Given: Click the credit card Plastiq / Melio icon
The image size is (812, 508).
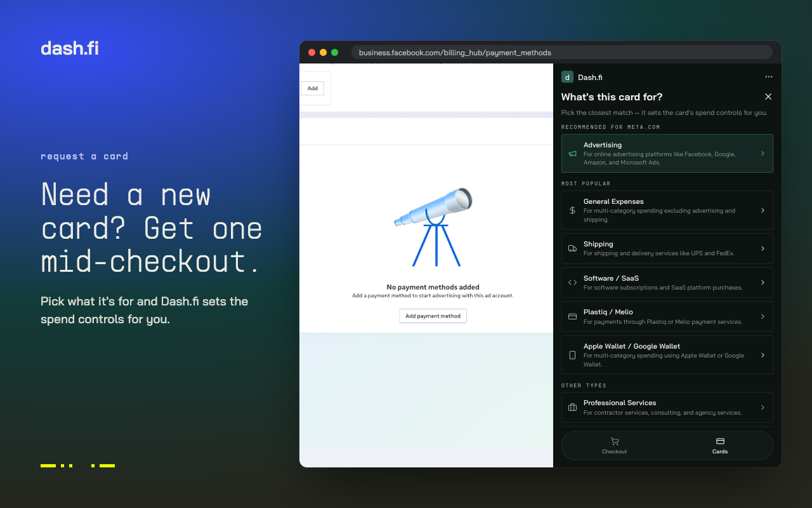Looking at the screenshot, I should coord(572,316).
